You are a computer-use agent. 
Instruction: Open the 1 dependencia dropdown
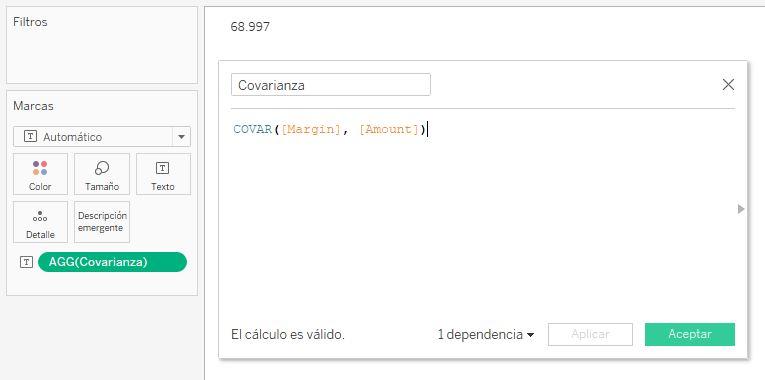pyautogui.click(x=486, y=335)
